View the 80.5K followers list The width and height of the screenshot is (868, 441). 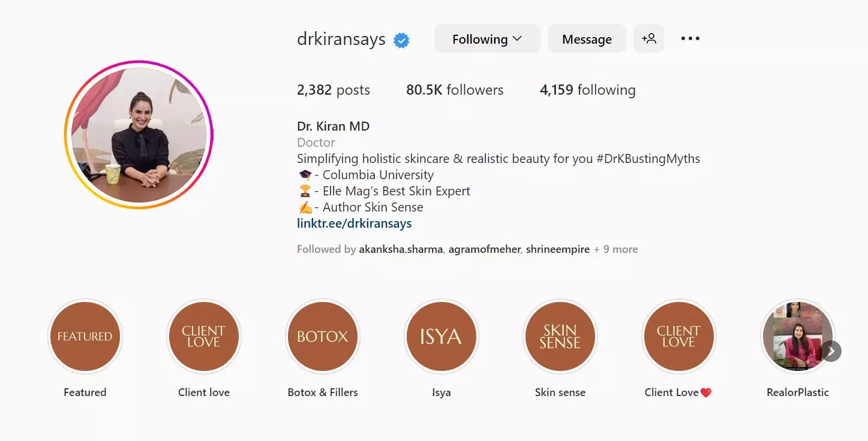(x=455, y=90)
